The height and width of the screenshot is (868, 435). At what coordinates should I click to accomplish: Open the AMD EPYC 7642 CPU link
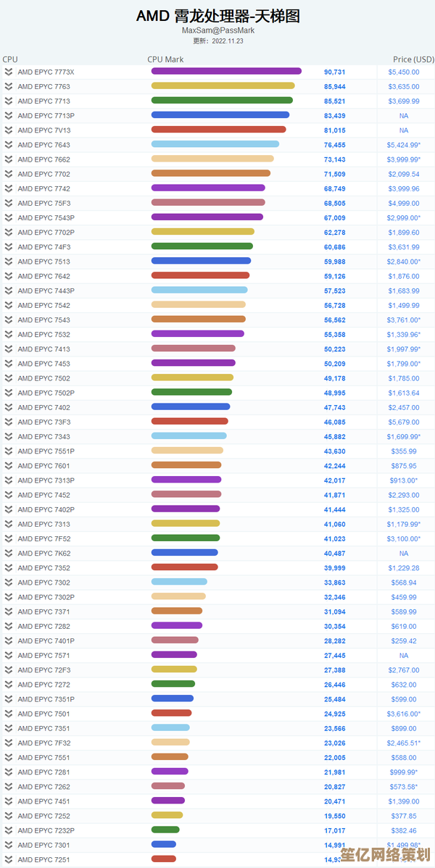[43, 276]
